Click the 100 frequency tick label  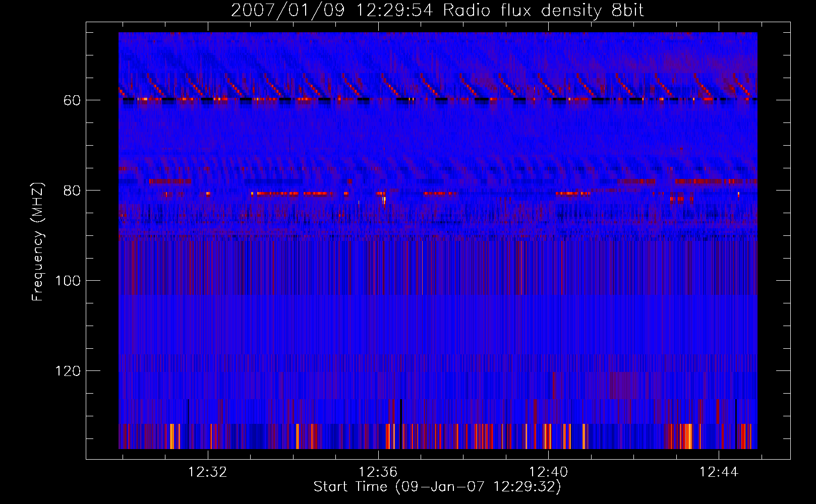[x=68, y=281]
